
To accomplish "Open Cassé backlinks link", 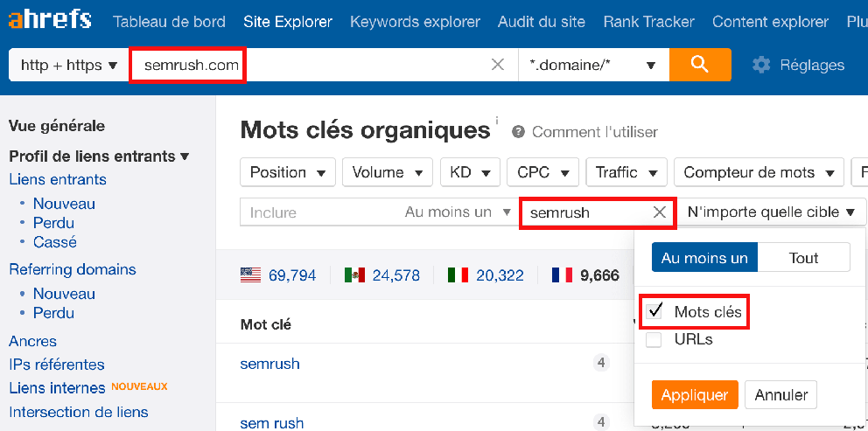I will coord(55,242).
